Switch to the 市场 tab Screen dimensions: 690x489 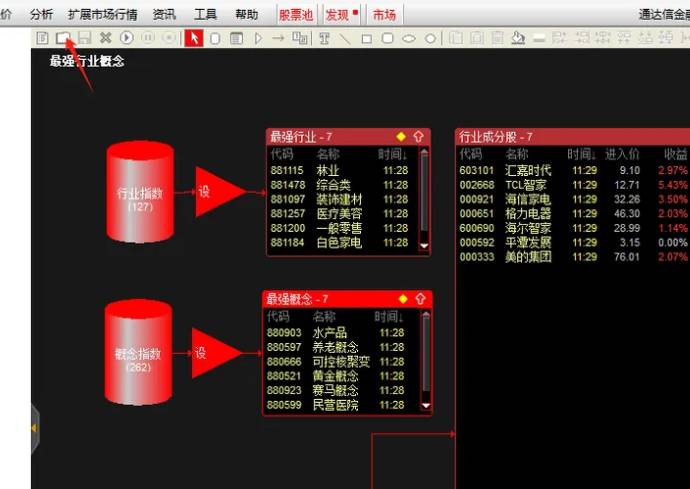tap(384, 15)
